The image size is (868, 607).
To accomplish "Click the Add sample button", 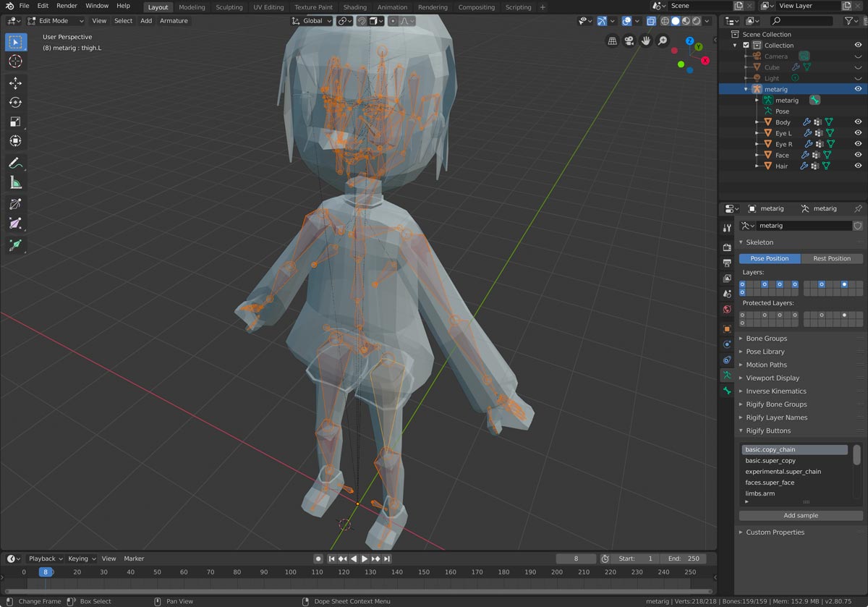I will tap(801, 516).
